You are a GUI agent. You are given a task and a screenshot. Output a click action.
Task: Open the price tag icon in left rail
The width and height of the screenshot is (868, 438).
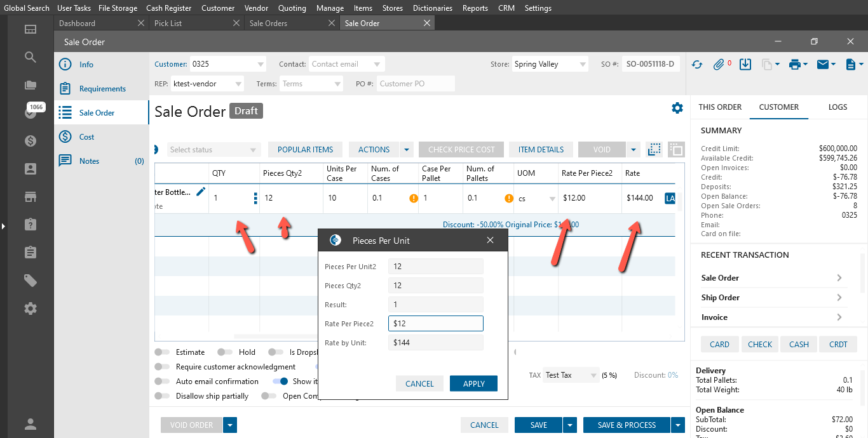30,281
